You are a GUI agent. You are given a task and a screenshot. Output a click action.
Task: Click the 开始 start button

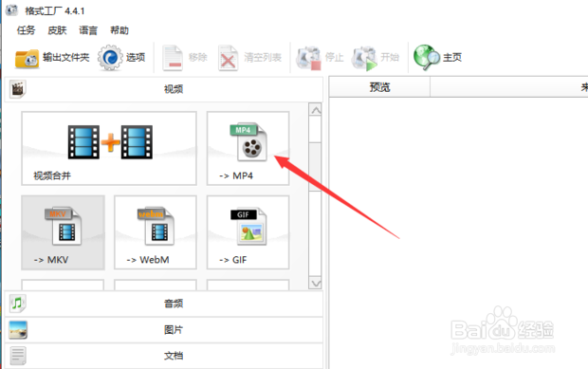376,58
